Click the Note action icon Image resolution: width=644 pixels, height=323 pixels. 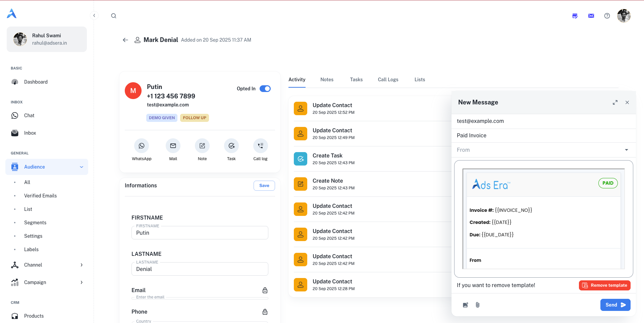click(202, 146)
